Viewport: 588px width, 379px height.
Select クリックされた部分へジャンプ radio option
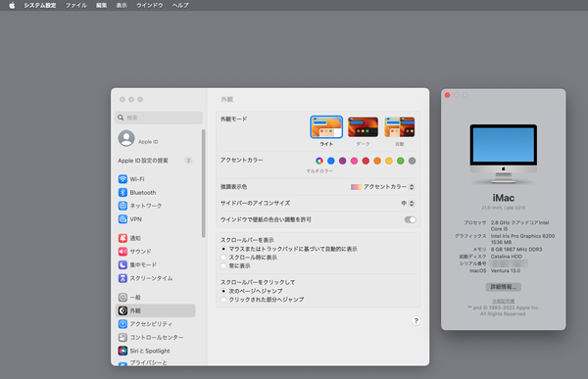click(223, 300)
